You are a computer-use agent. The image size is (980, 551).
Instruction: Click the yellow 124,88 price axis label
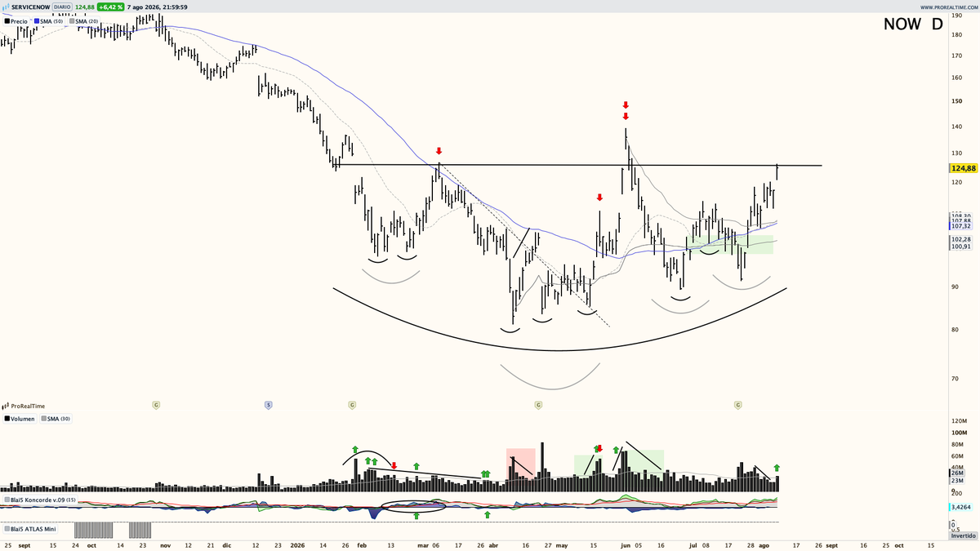pos(964,168)
